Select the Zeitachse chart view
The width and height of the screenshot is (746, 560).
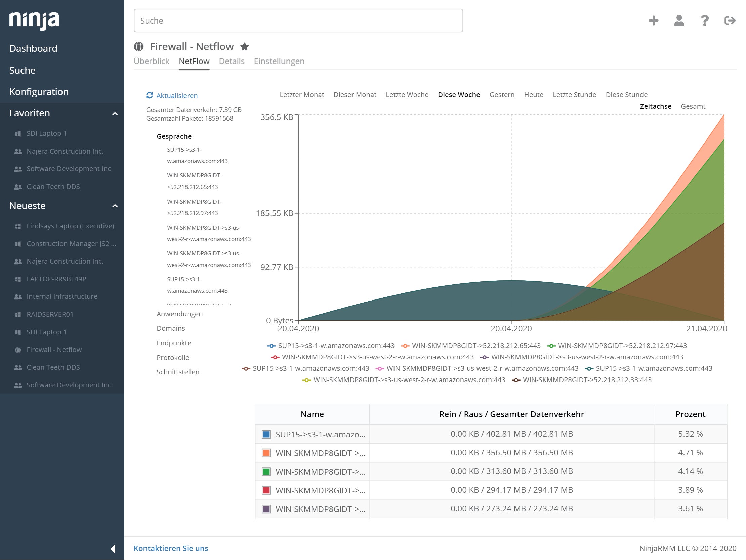coord(655,106)
